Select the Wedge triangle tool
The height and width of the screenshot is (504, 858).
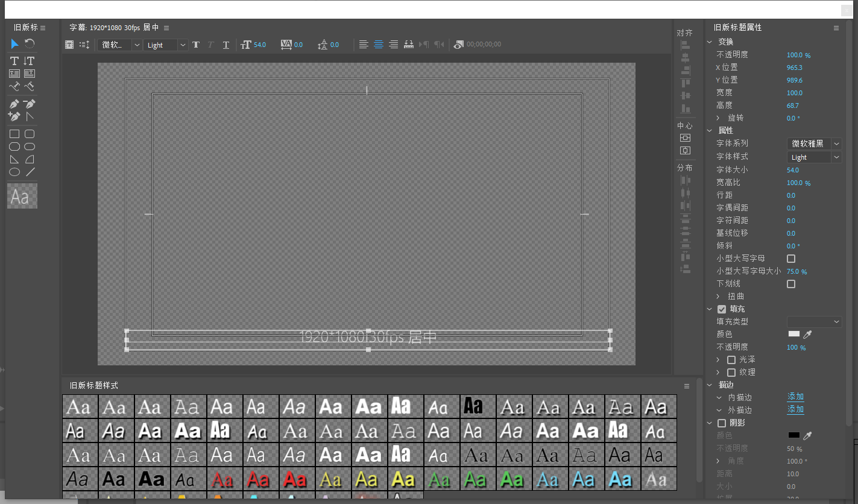point(14,159)
